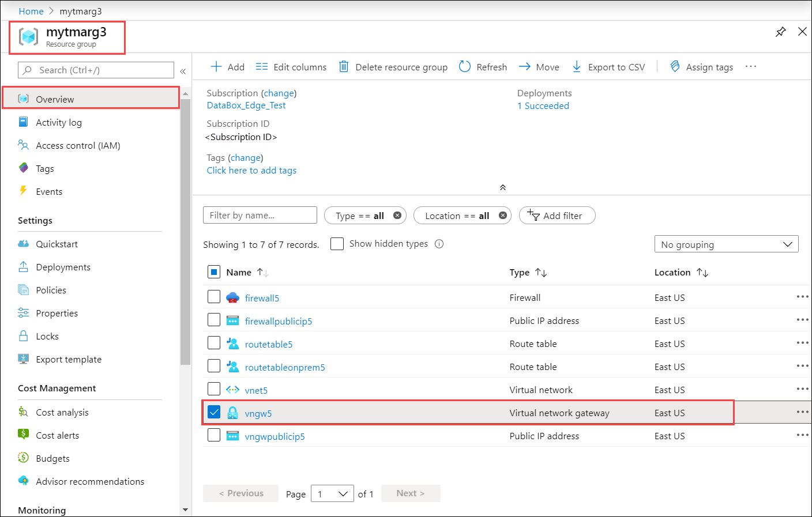Navigate to Home via breadcrumb
The image size is (812, 517).
point(31,11)
